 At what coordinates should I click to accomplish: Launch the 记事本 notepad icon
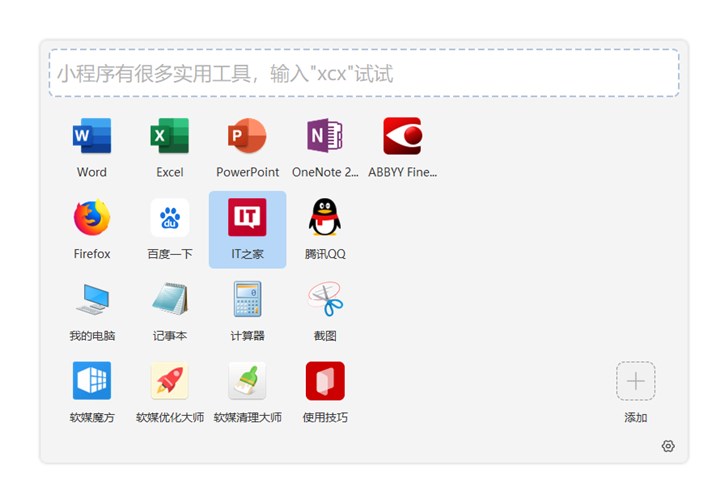click(170, 300)
